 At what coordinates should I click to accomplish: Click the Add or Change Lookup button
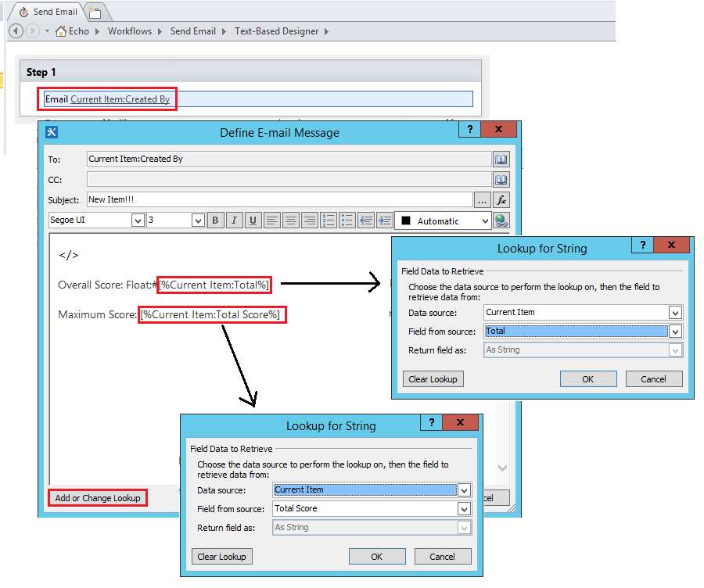click(97, 497)
